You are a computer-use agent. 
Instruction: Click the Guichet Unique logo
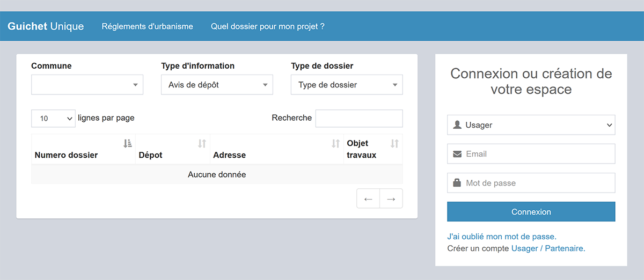click(46, 26)
